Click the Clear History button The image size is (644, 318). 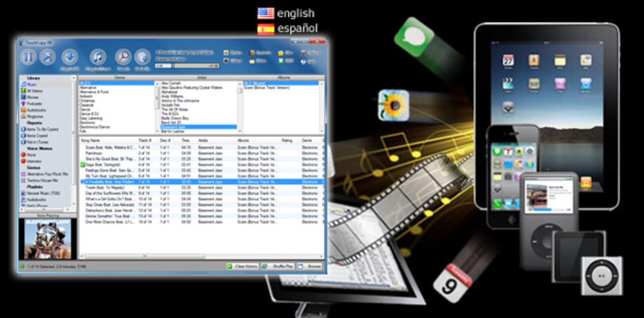[242, 266]
